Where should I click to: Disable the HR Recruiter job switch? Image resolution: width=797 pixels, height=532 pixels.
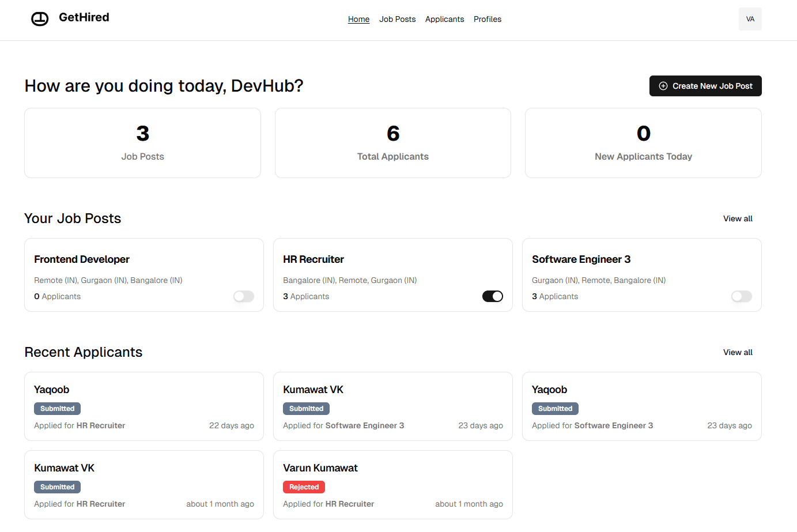493,296
